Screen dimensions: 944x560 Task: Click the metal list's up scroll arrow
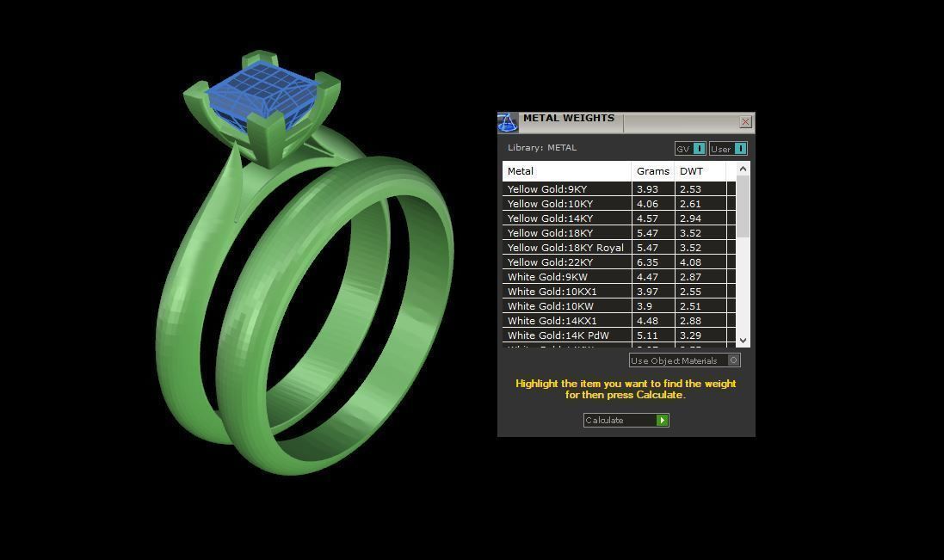[x=743, y=169]
